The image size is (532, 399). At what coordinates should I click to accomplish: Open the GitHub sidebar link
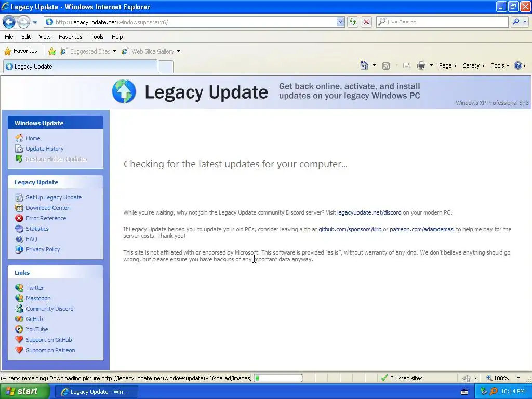34,319
